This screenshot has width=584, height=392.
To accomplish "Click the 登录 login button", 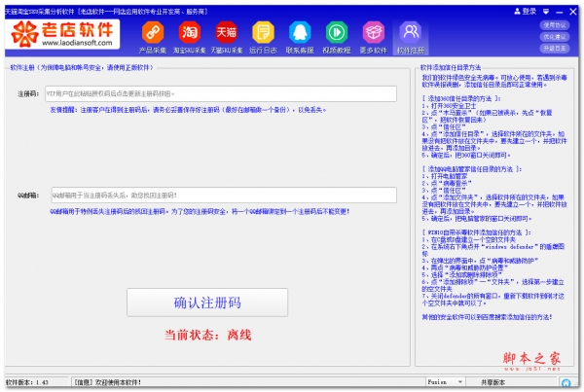I will [x=526, y=12].
